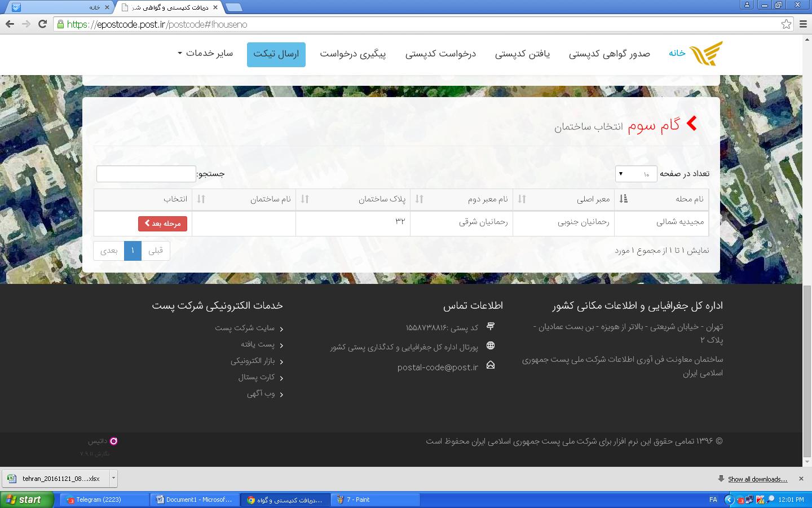Viewport: 812px width, 508px height.
Task: Sort by پلاک ساختمان column arrows
Action: pyautogui.click(x=304, y=199)
